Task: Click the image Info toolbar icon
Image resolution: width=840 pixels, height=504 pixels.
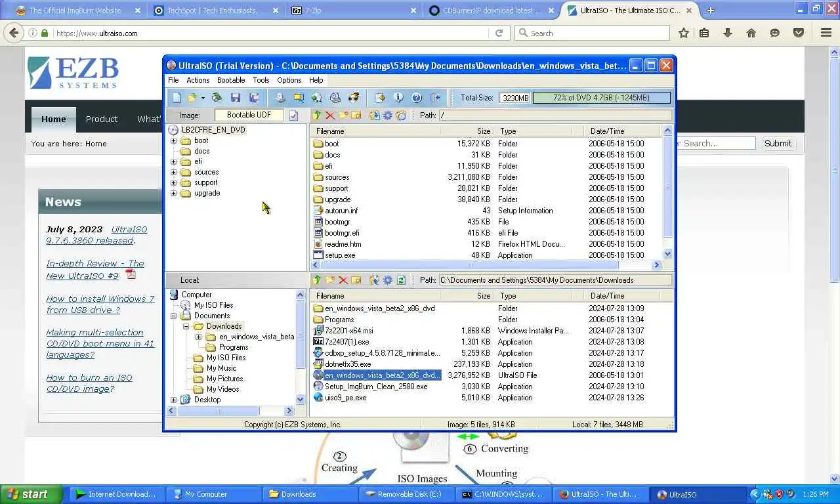Action: (x=398, y=98)
